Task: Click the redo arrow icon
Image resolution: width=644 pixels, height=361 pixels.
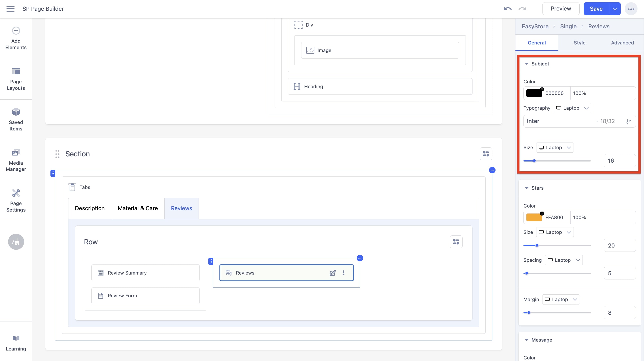Action: [x=522, y=8]
